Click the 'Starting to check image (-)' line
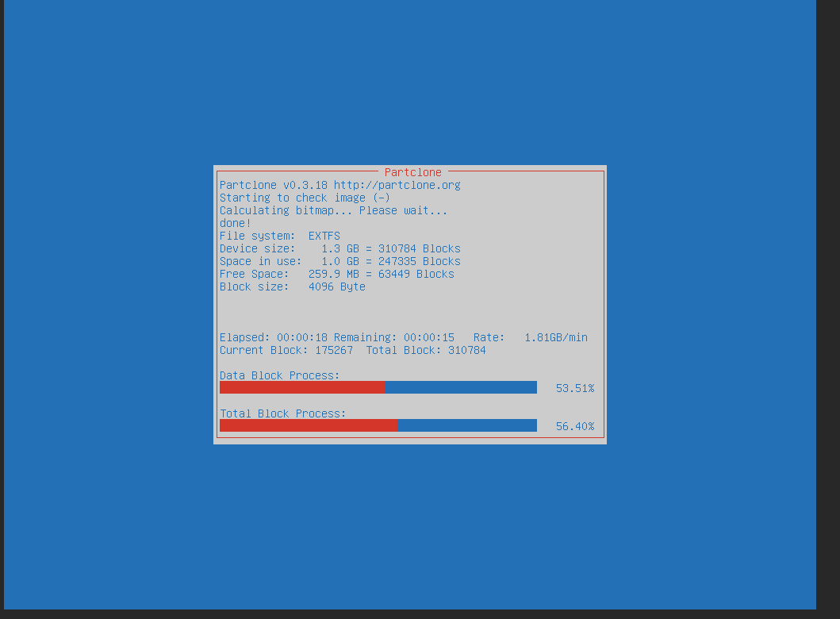Viewport: 840px width, 619px height. pos(305,198)
